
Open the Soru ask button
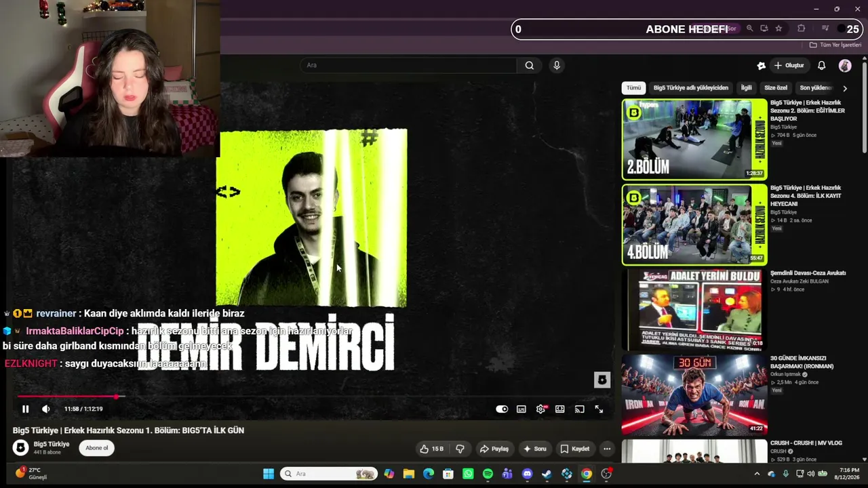[534, 449]
